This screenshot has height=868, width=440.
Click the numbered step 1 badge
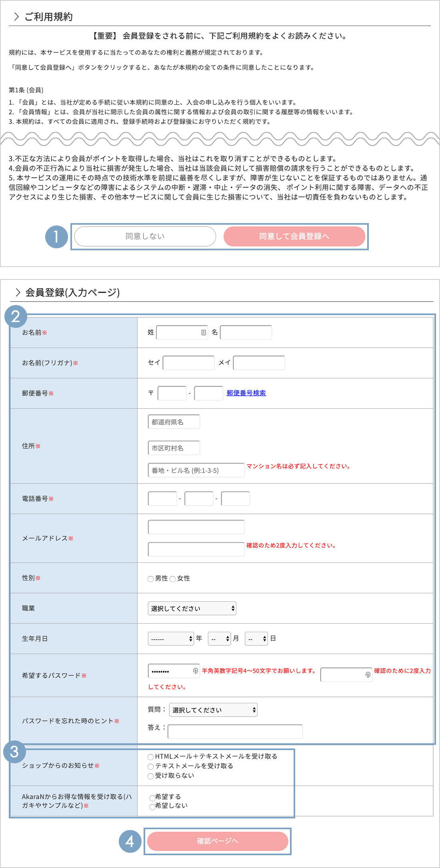point(56,237)
